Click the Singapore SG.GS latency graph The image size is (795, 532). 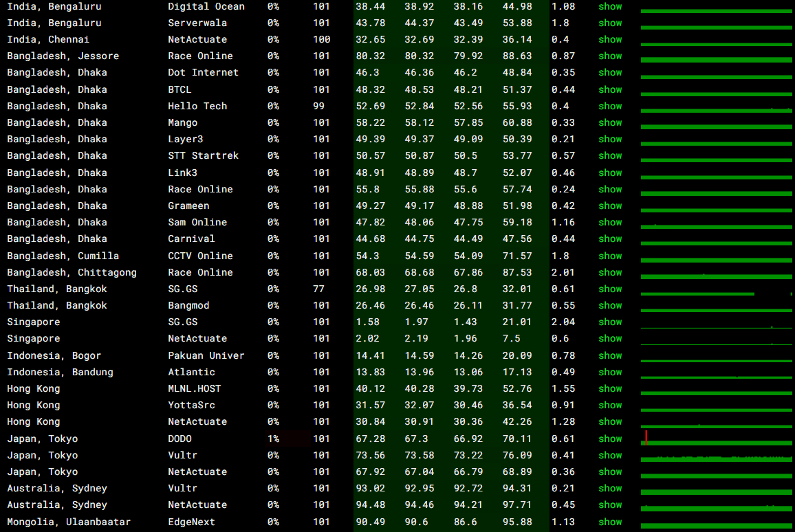(717, 322)
